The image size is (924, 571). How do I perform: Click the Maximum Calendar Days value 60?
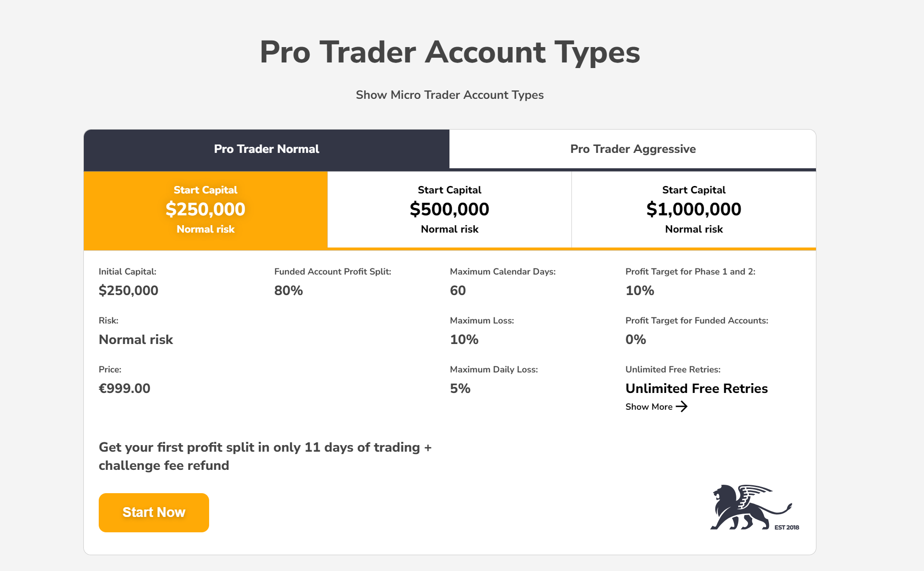tap(458, 290)
